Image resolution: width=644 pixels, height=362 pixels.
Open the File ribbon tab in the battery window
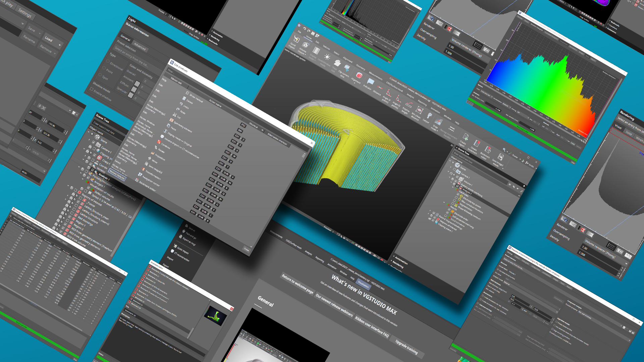click(x=299, y=32)
